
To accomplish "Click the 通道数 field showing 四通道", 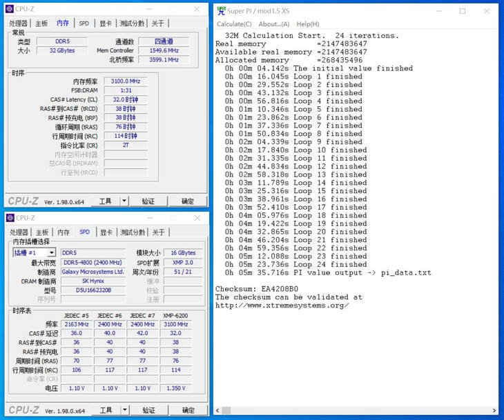I will 164,41.
